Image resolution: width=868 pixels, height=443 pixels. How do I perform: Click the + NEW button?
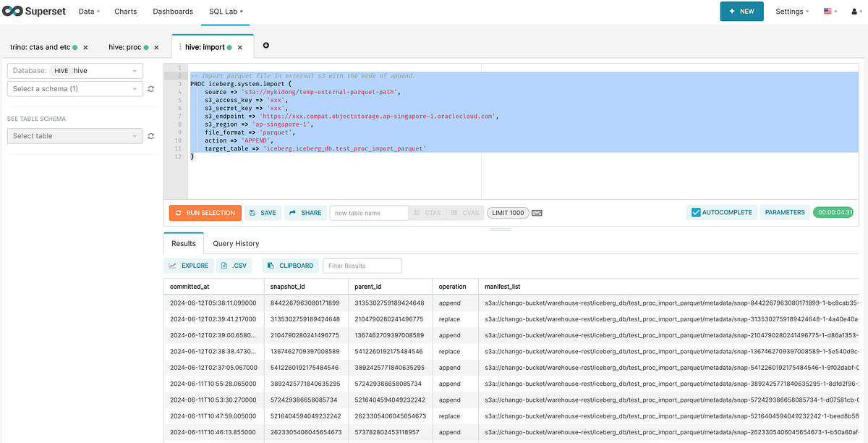click(741, 12)
